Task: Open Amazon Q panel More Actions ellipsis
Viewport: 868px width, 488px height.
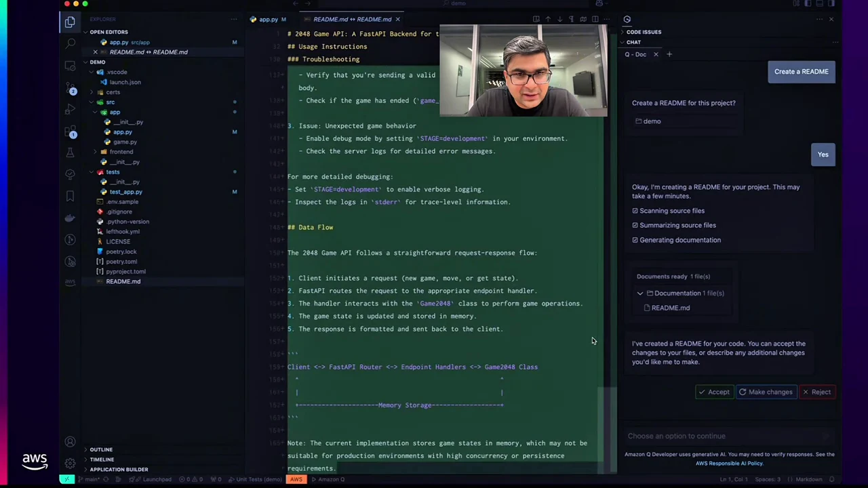Action: 819,19
